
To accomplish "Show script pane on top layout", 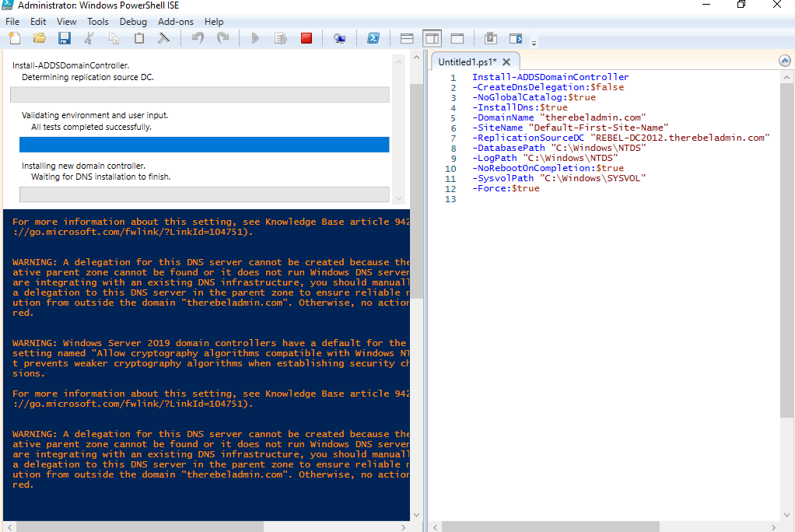I will [x=407, y=39].
